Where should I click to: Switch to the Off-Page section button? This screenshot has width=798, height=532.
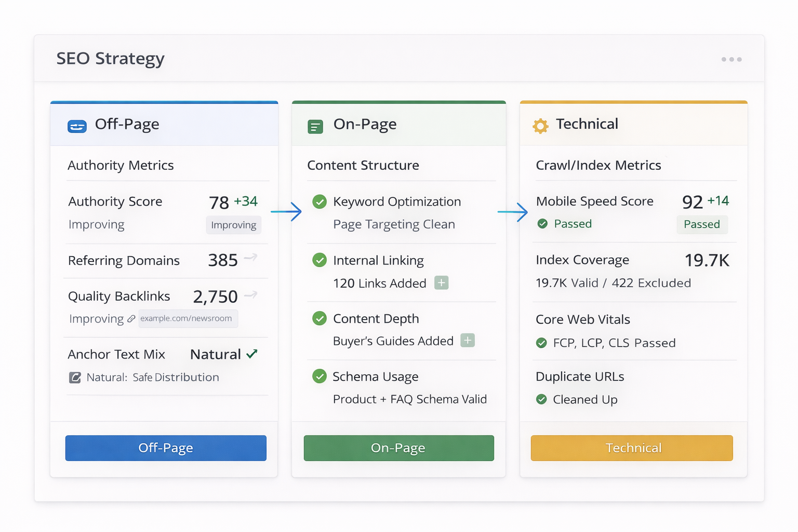pyautogui.click(x=165, y=448)
